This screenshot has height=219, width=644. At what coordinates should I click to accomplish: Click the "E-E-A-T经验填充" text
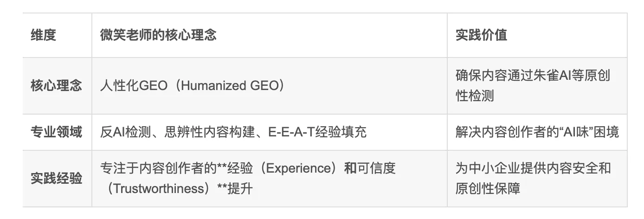317,132
